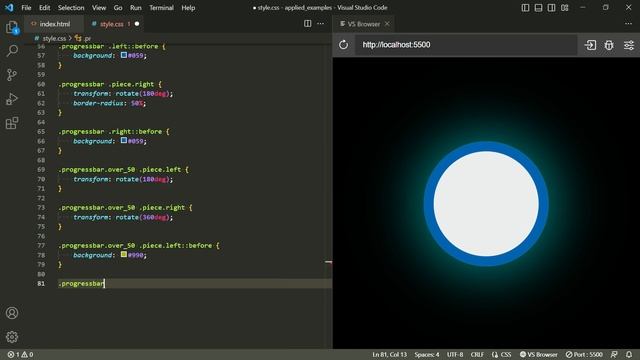This screenshot has width=640, height=360.
Task: Click color swatch on line 66
Action: click(x=124, y=140)
